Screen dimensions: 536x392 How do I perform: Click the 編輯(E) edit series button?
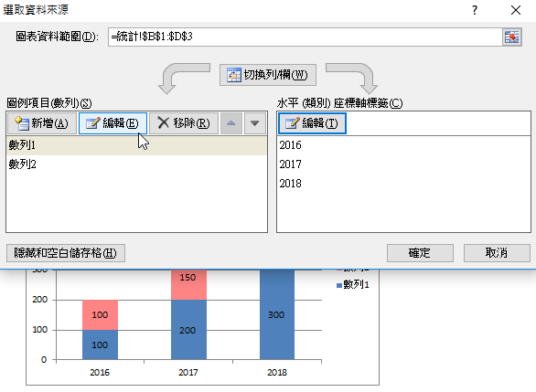pos(113,123)
